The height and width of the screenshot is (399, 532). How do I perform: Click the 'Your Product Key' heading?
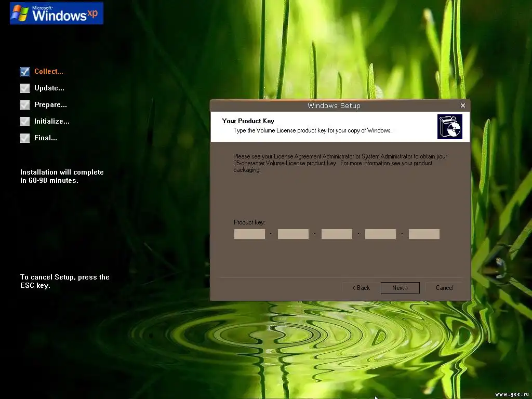click(x=248, y=121)
